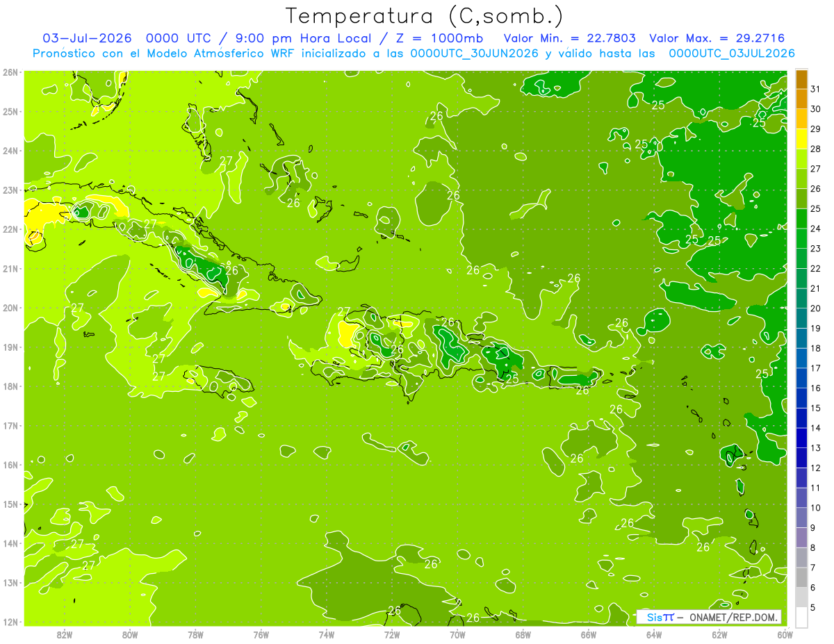
Task: Click longitude axis label 82W
Action: coord(65,634)
